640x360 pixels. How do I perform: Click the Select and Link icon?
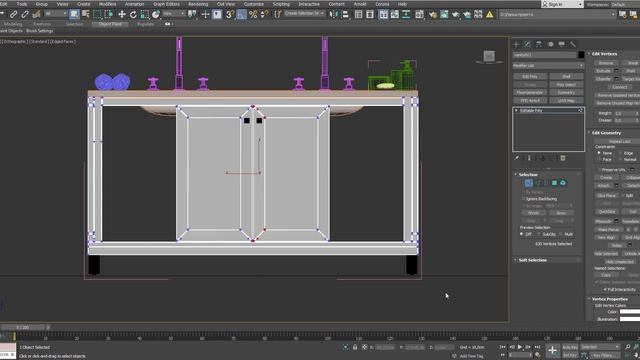tap(13, 14)
